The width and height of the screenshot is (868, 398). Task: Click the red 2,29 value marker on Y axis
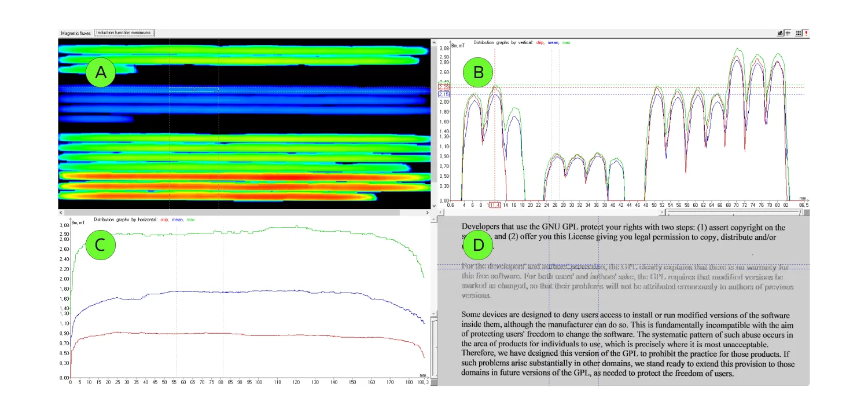[x=444, y=87]
